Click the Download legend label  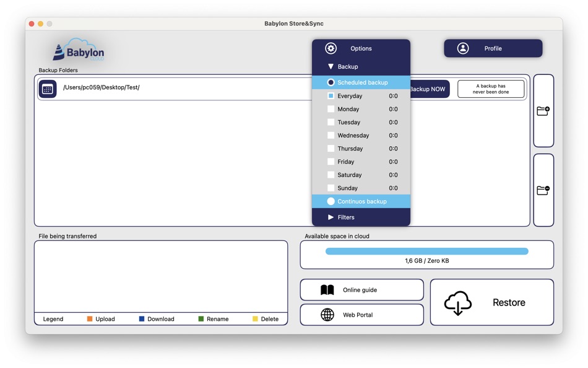pyautogui.click(x=160, y=319)
